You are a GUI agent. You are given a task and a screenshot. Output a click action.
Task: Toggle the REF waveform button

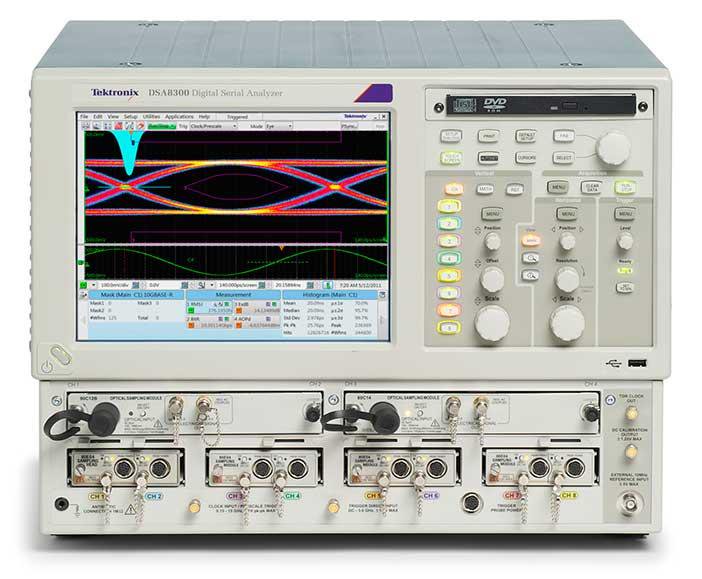pyautogui.click(x=515, y=188)
